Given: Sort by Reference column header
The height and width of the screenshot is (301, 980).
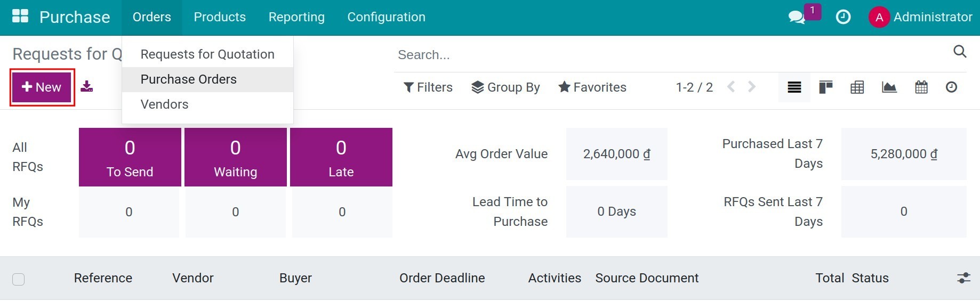Looking at the screenshot, I should click(103, 278).
